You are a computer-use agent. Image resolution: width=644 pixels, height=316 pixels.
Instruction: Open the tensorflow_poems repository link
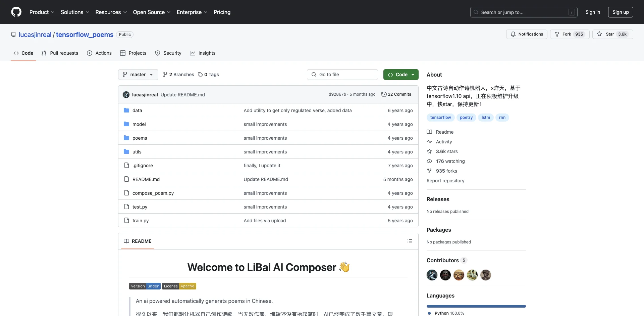(85, 35)
